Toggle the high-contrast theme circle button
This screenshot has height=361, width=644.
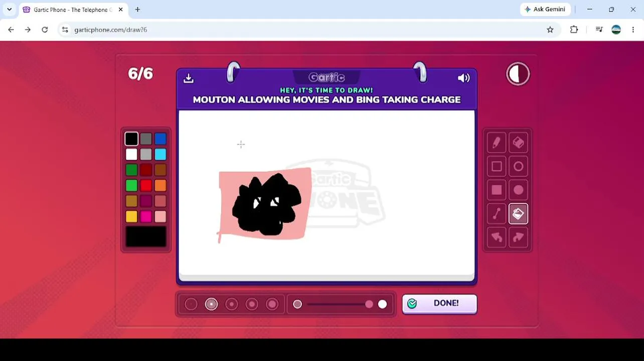[518, 74]
